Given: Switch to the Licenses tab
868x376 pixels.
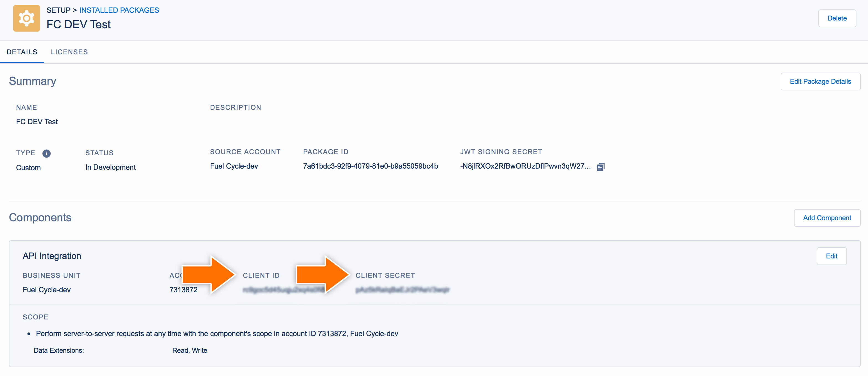Looking at the screenshot, I should [x=69, y=52].
